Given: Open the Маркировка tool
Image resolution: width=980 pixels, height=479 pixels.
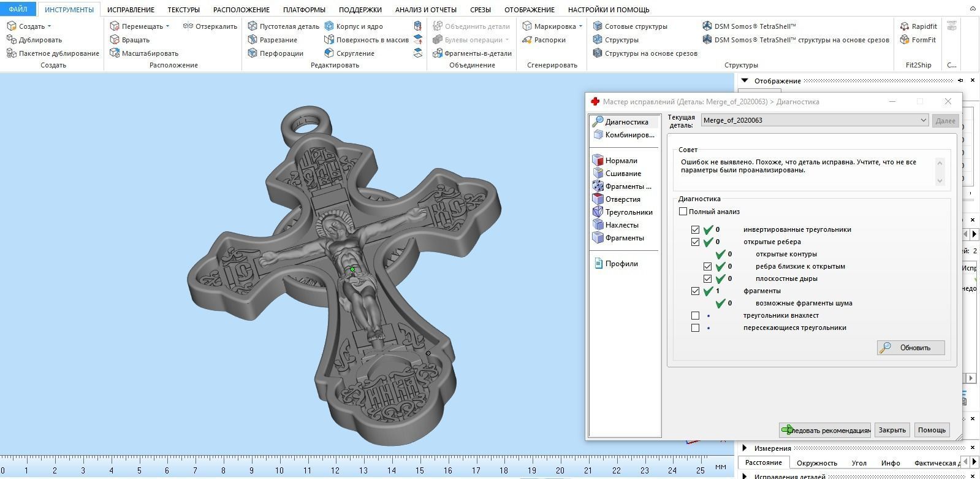Looking at the screenshot, I should coord(549,26).
